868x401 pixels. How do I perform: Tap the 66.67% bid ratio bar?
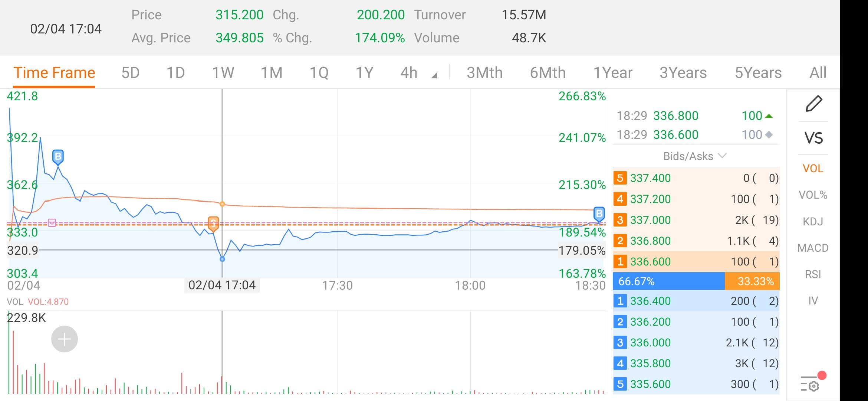coord(669,281)
